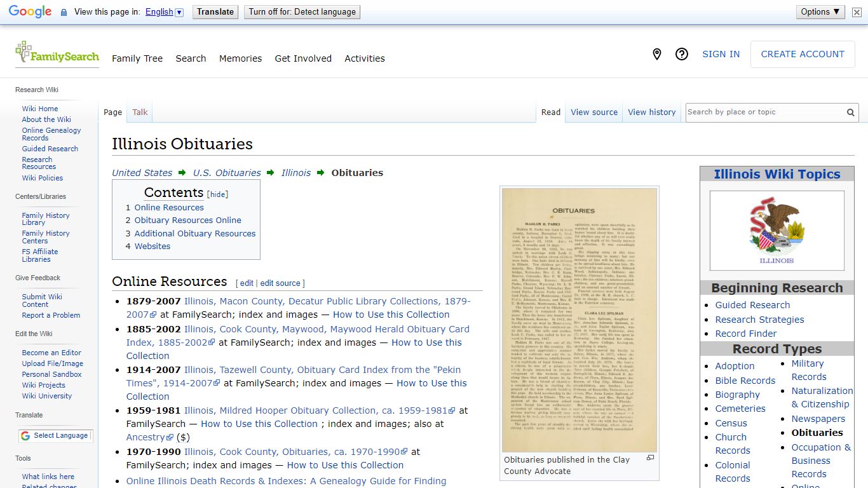Open the English language dropdown
This screenshot has height=488, width=868.
tap(164, 12)
